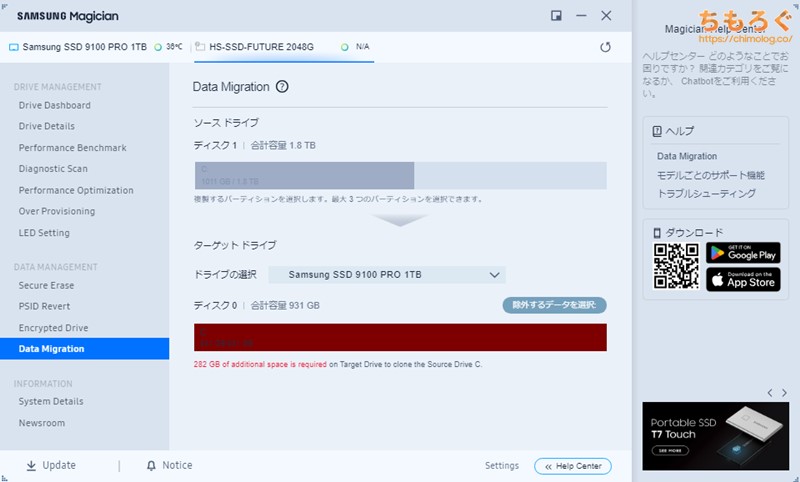The width and height of the screenshot is (800, 482).
Task: Open Data Migration help link
Action: coord(687,156)
